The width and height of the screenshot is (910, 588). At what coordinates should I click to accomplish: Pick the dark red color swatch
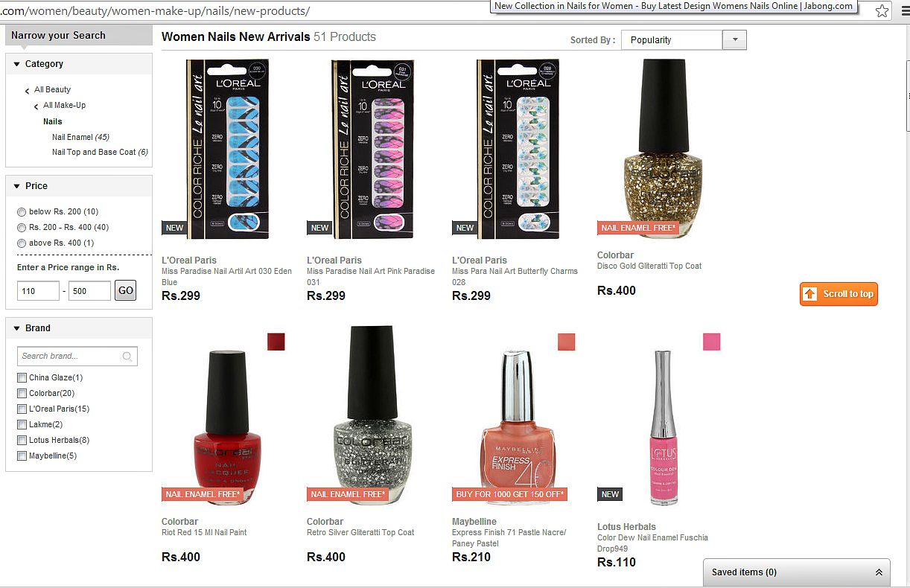coord(276,342)
